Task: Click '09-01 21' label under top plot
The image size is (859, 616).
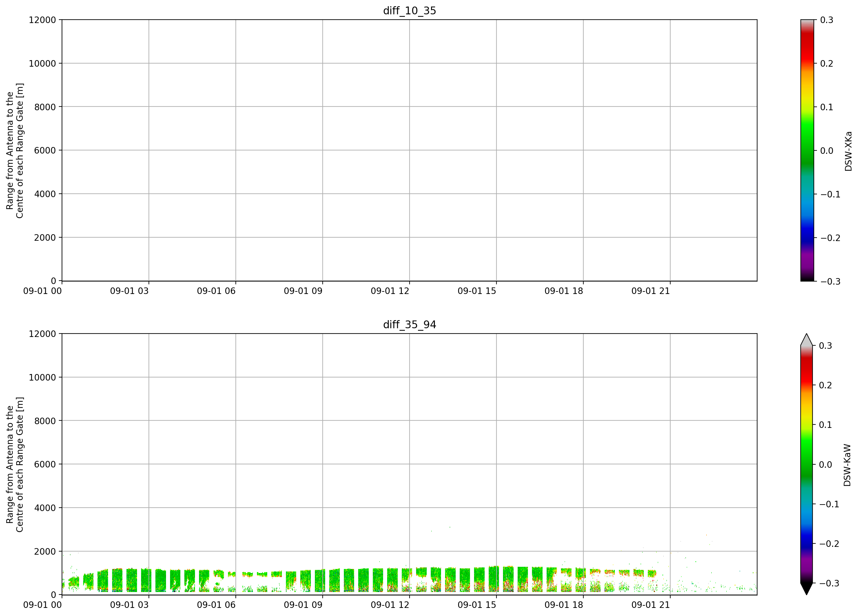Action: [651, 291]
